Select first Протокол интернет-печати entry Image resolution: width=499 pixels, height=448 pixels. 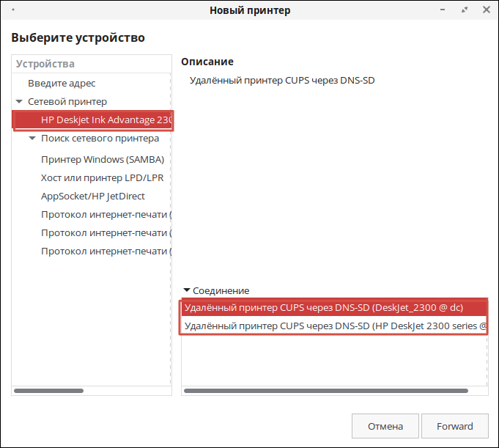[106, 215]
